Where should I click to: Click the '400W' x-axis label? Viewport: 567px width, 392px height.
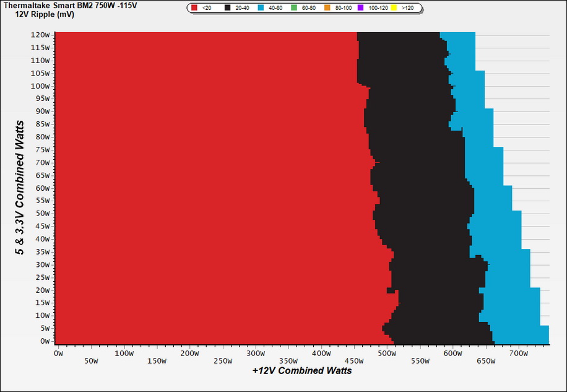tap(321, 354)
